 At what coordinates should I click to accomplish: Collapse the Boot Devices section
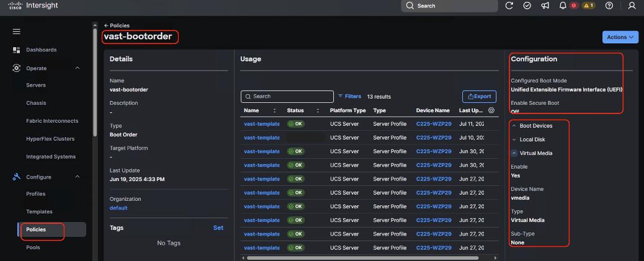(514, 126)
